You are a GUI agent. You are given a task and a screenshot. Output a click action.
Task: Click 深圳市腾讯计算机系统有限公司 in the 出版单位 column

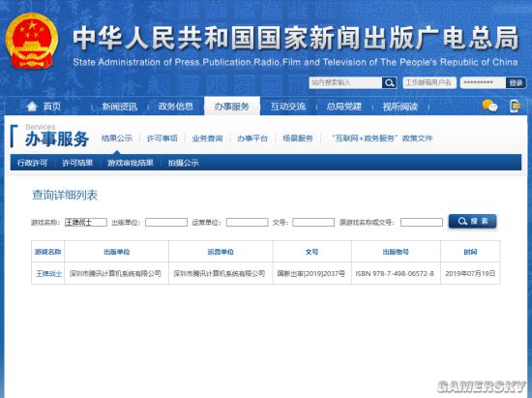[x=115, y=273]
